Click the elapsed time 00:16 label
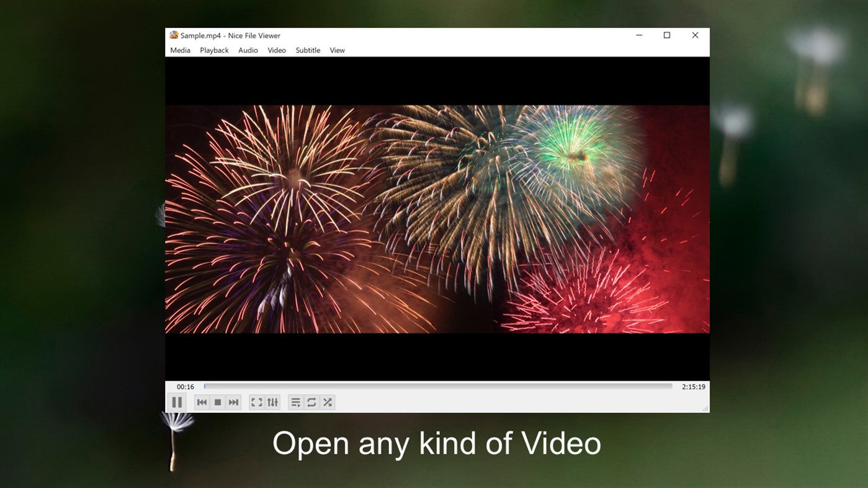This screenshot has width=868, height=488. pyautogui.click(x=184, y=386)
